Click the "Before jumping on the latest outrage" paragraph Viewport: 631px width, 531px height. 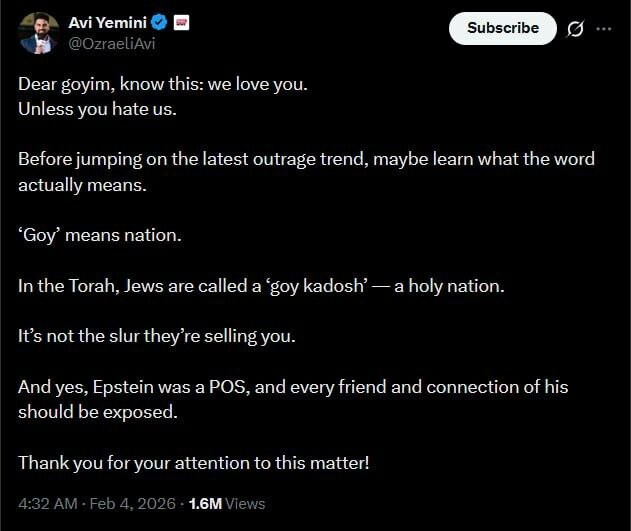click(x=305, y=172)
